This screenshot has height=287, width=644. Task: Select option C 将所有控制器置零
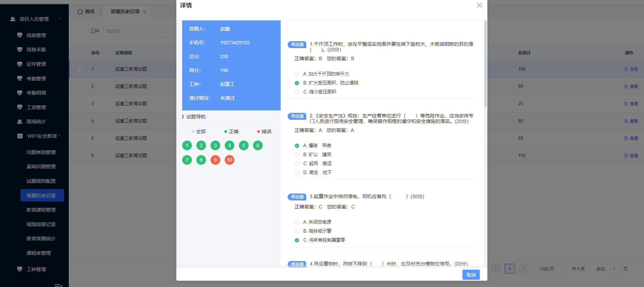pos(297,240)
